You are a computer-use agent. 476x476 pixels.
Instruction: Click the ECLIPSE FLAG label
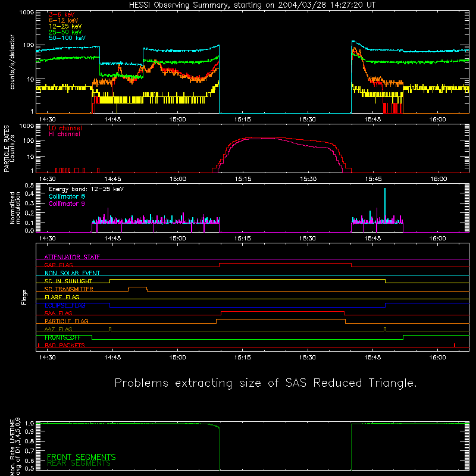[65, 305]
